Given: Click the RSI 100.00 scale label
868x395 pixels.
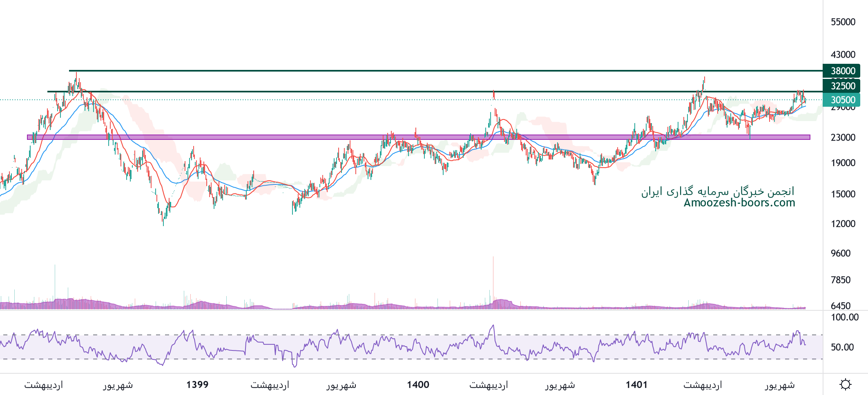Looking at the screenshot, I should (844, 317).
